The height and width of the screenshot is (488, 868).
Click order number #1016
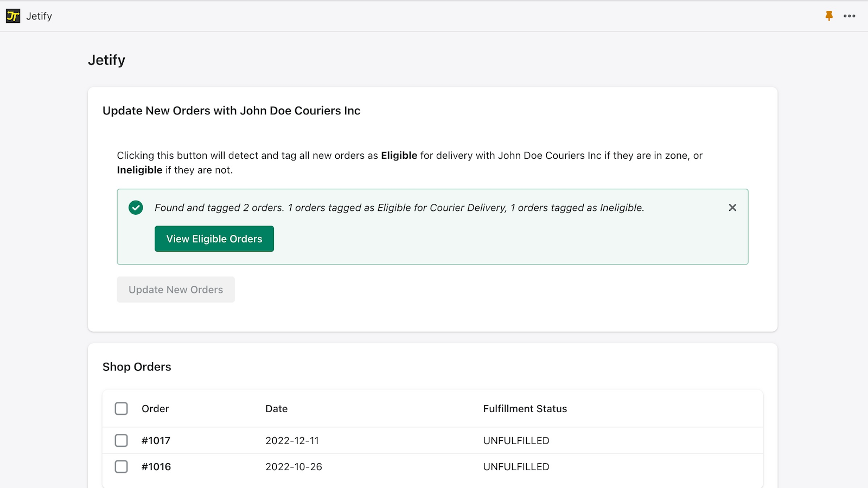[156, 467]
